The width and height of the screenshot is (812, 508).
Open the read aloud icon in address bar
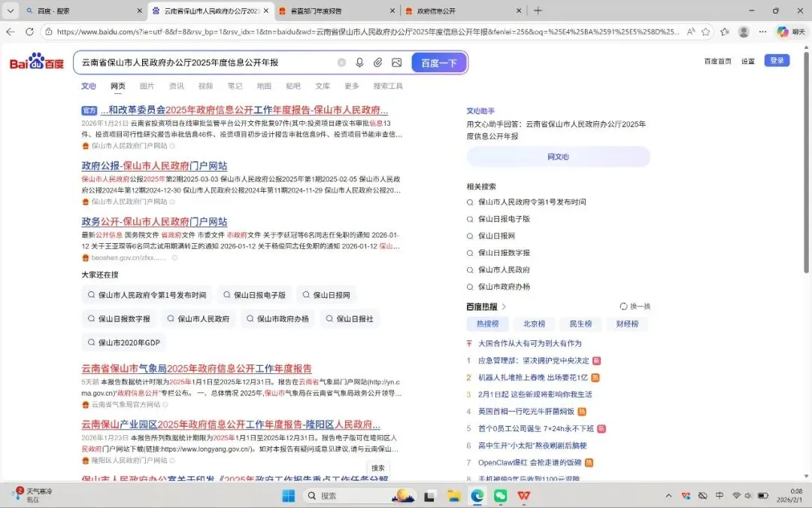(691, 32)
